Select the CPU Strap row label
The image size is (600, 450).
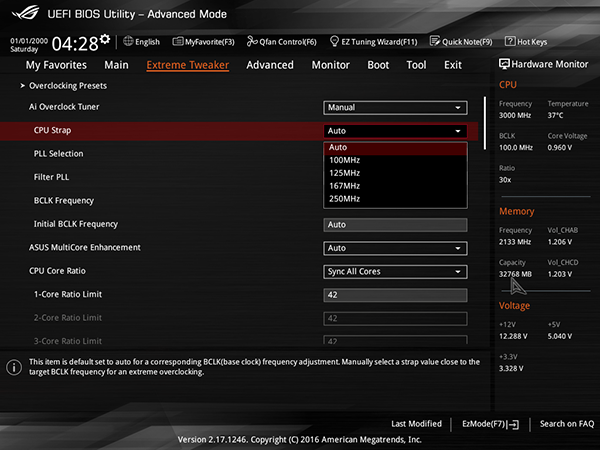(52, 130)
